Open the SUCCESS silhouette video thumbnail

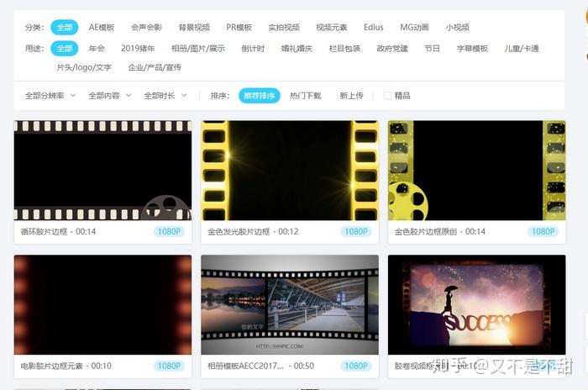[476, 305]
